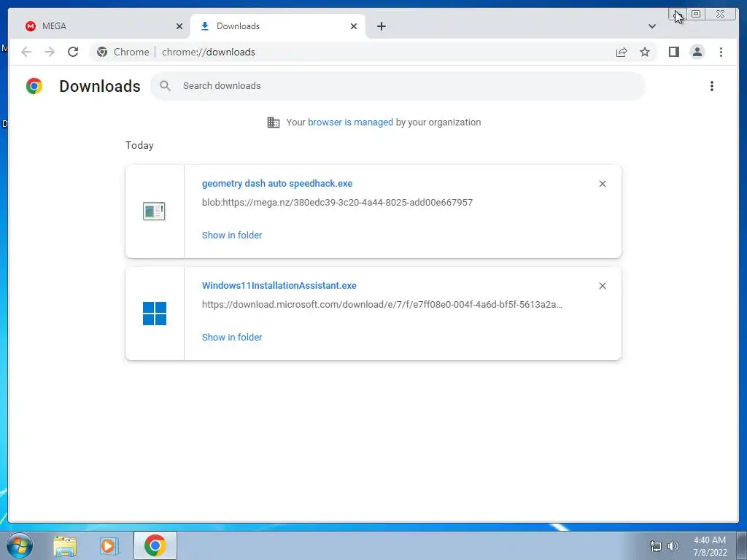Image resolution: width=747 pixels, height=560 pixels.
Task: Close the Downloads tab
Action: (x=354, y=26)
